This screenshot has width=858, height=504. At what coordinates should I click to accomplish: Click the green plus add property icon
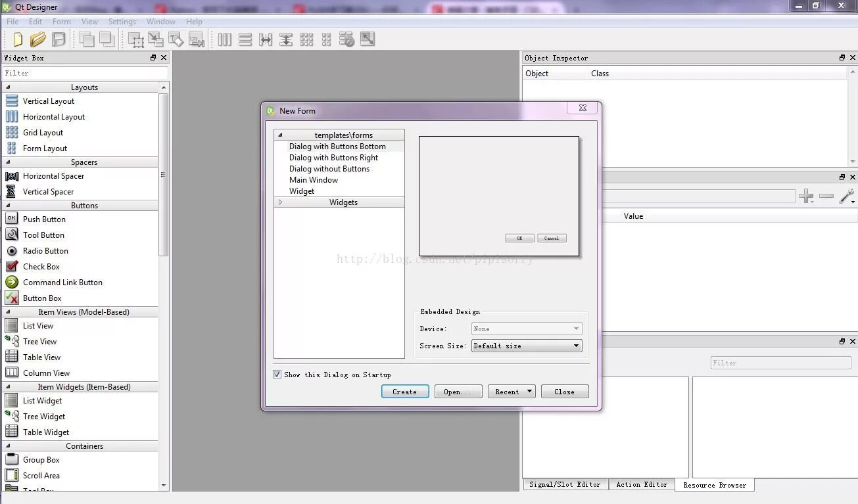click(x=806, y=196)
